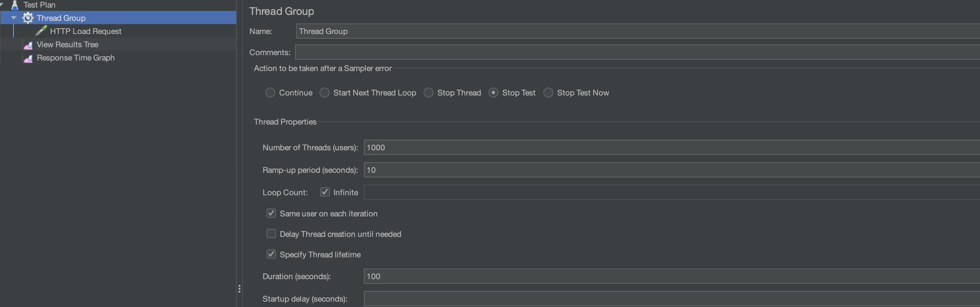Click the Name field containing Thread Group
Screen dimensions: 980x307
(638, 31)
